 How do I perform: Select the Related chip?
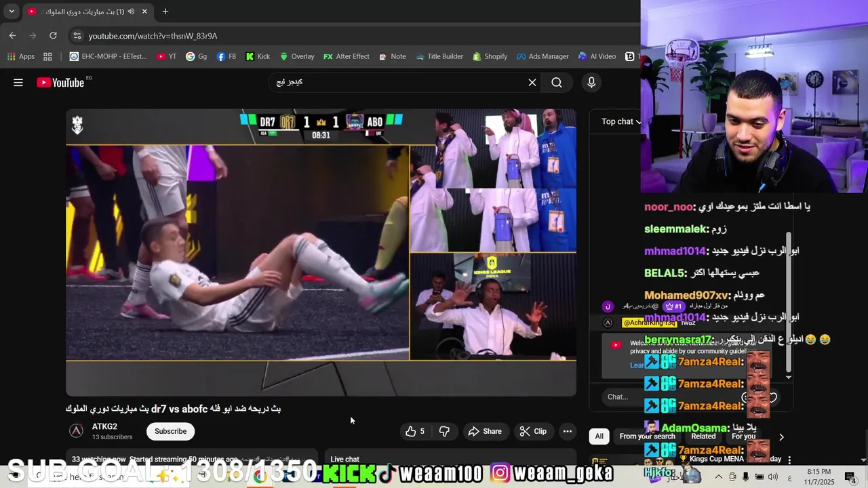[x=703, y=436]
